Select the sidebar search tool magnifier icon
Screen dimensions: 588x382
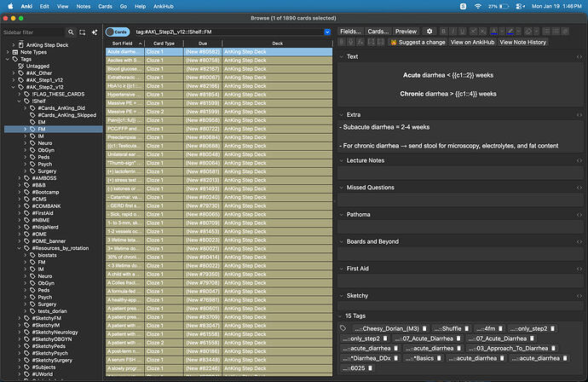71,32
